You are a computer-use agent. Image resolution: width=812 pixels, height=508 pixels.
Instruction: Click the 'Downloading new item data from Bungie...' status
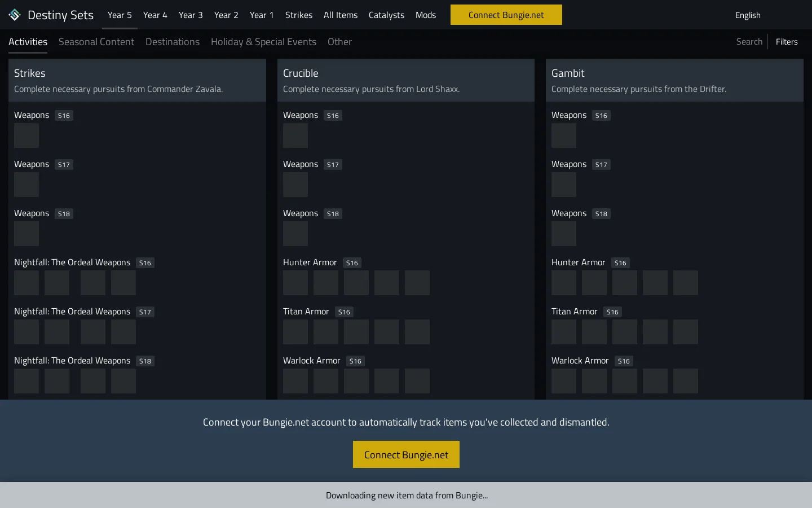407,495
